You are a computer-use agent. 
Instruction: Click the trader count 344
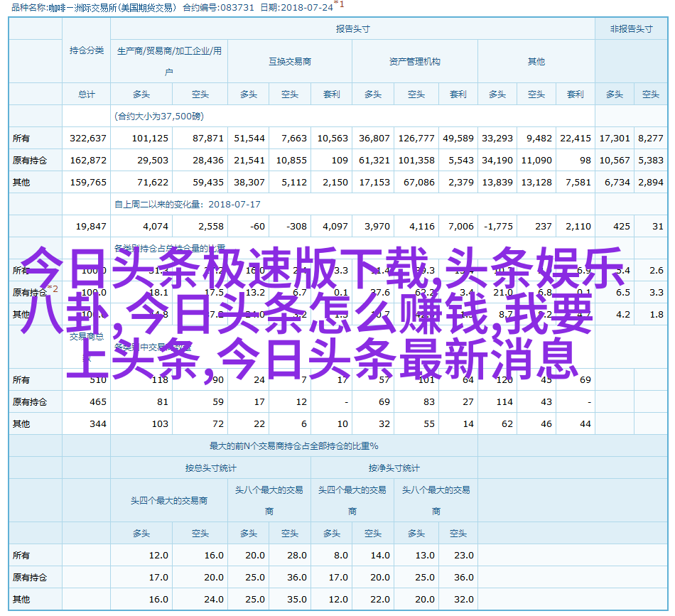click(98, 423)
